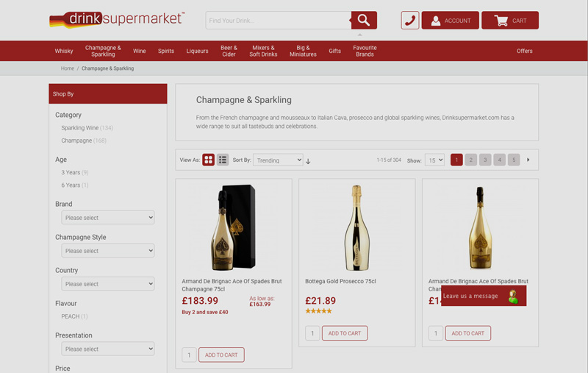Open the shopping cart
The image size is (588, 373).
tap(510, 21)
